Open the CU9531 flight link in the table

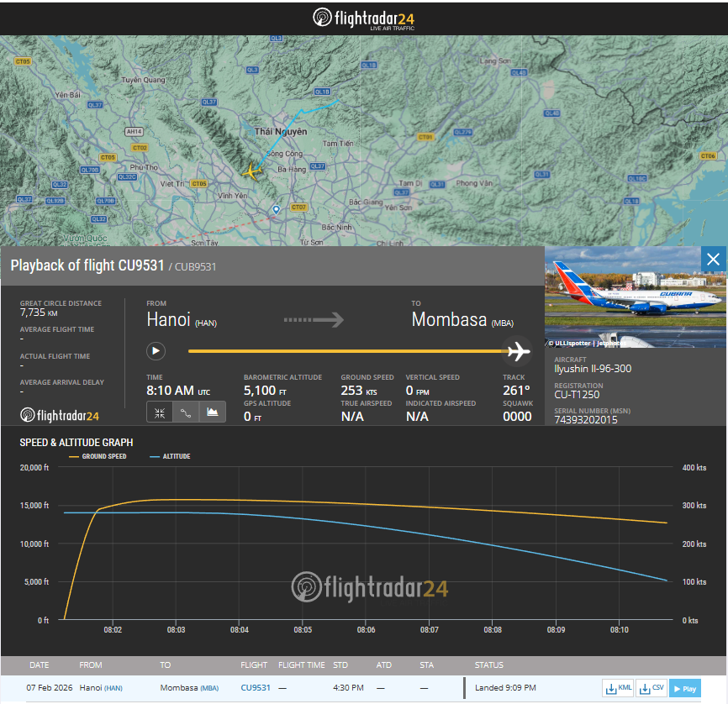click(256, 688)
